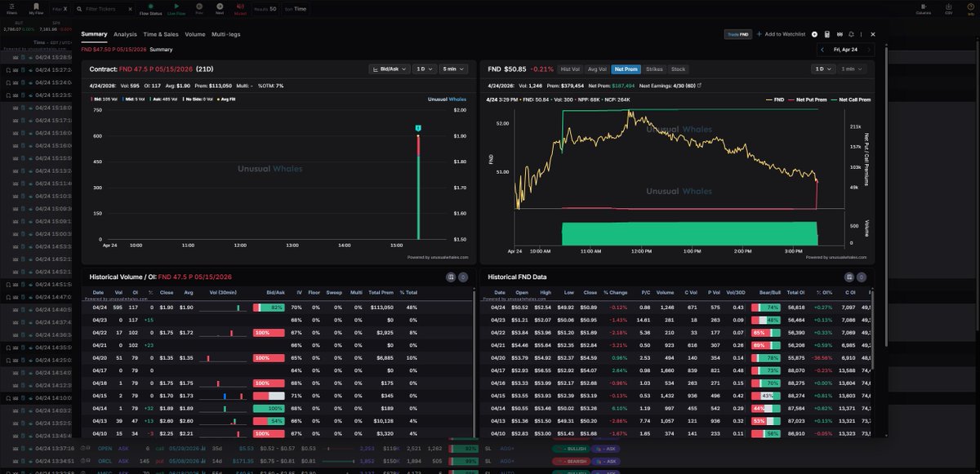980x474 pixels.
Task: Add FND to Watchlist
Action: [x=781, y=34]
